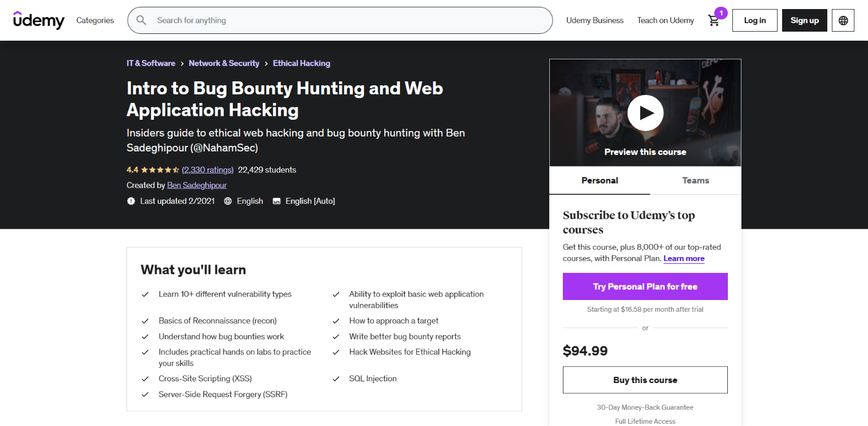
Task: View the 2,330 ratings link
Action: (207, 169)
